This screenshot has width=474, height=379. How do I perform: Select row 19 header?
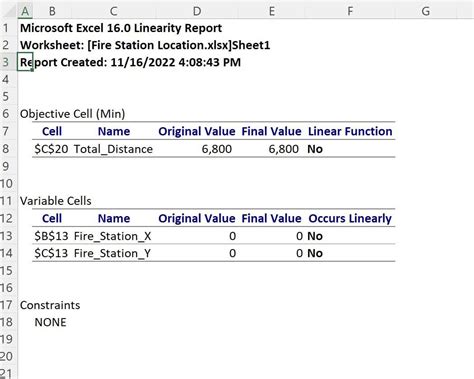(x=6, y=339)
